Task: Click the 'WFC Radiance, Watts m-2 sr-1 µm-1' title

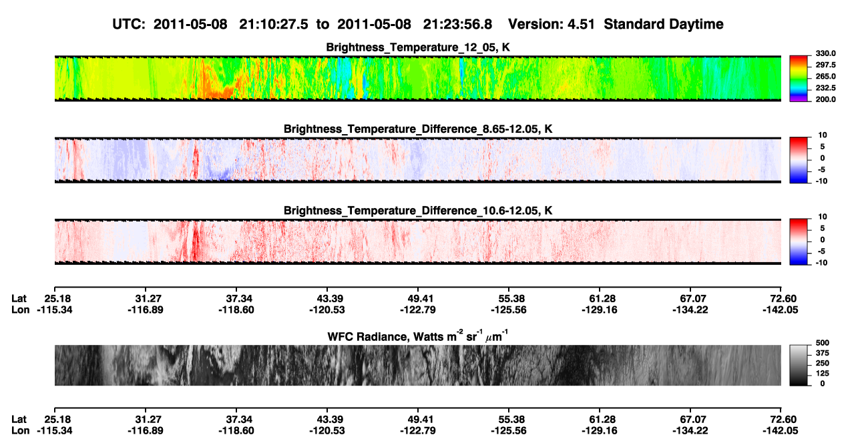Action: point(419,336)
